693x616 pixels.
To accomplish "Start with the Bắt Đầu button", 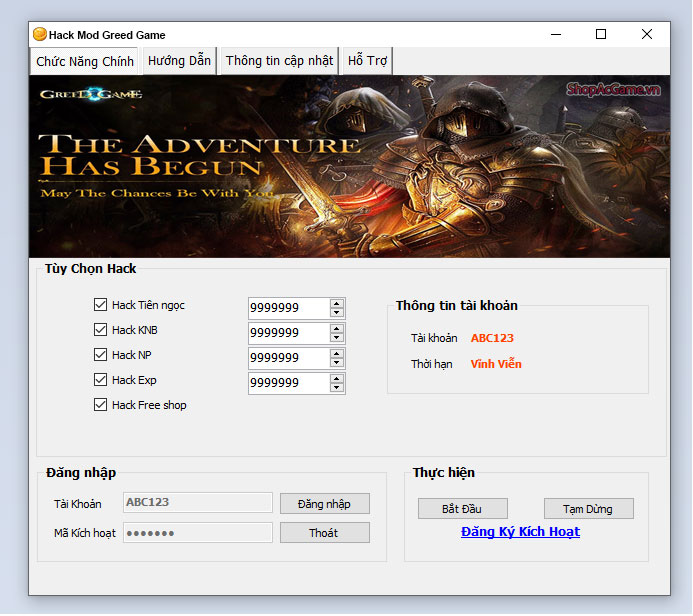I will tap(462, 509).
